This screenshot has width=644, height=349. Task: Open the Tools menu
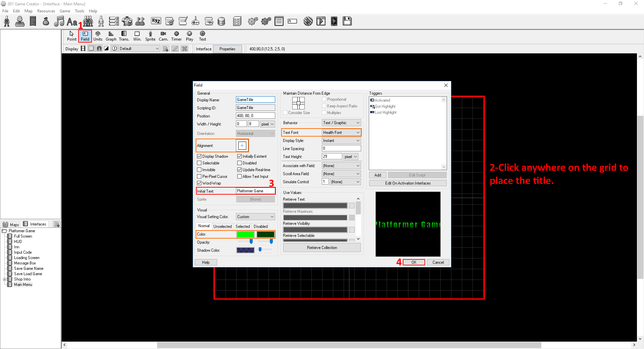pyautogui.click(x=80, y=11)
